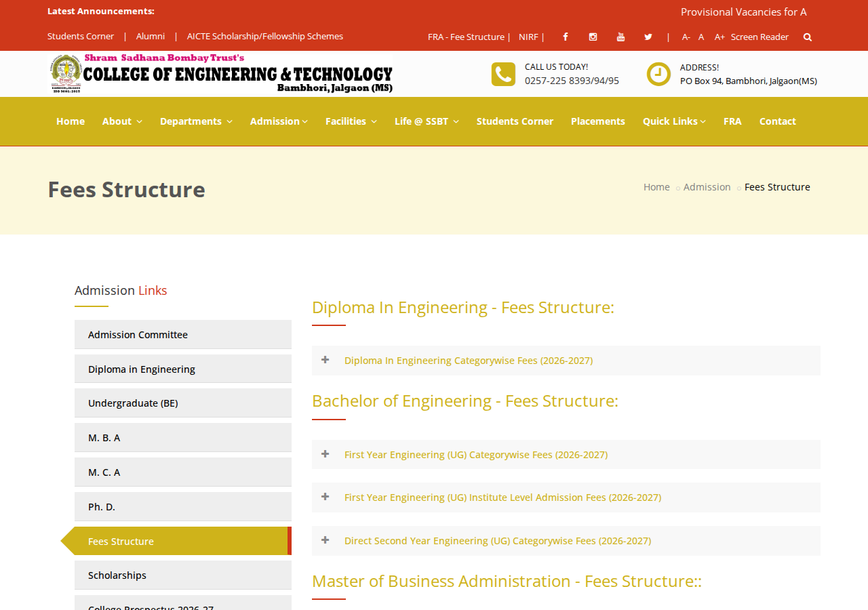Open the Twitter social icon

[x=648, y=37]
